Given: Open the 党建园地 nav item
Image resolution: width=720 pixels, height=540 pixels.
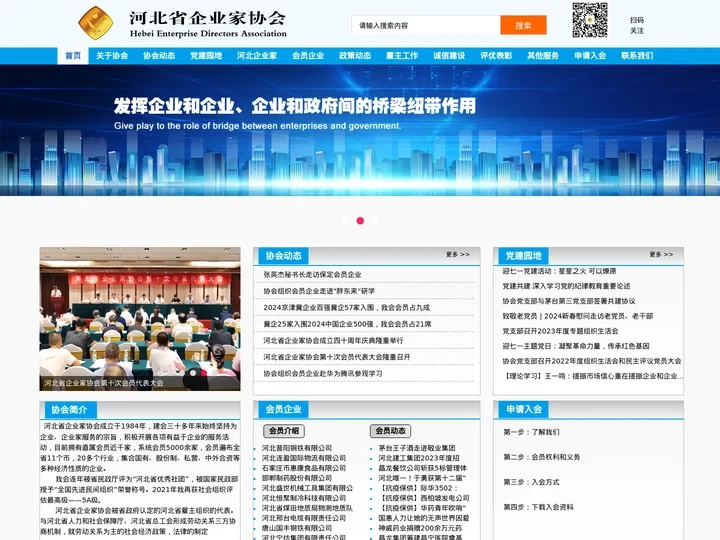Looking at the screenshot, I should [x=206, y=56].
